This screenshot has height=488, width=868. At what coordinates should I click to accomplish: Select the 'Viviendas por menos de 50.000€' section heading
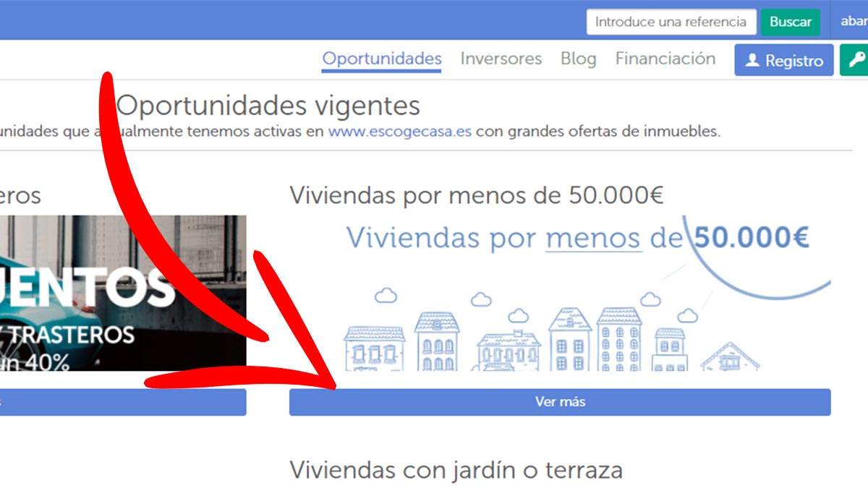(476, 195)
